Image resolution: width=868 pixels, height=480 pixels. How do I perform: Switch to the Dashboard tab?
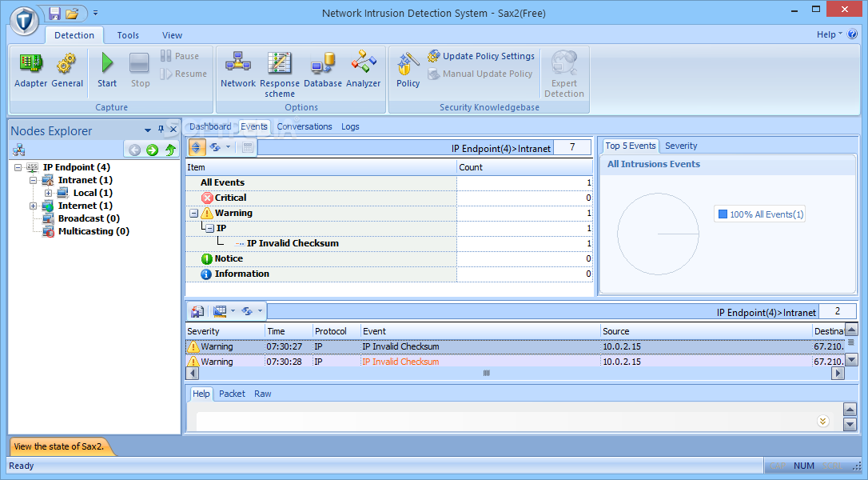(209, 126)
